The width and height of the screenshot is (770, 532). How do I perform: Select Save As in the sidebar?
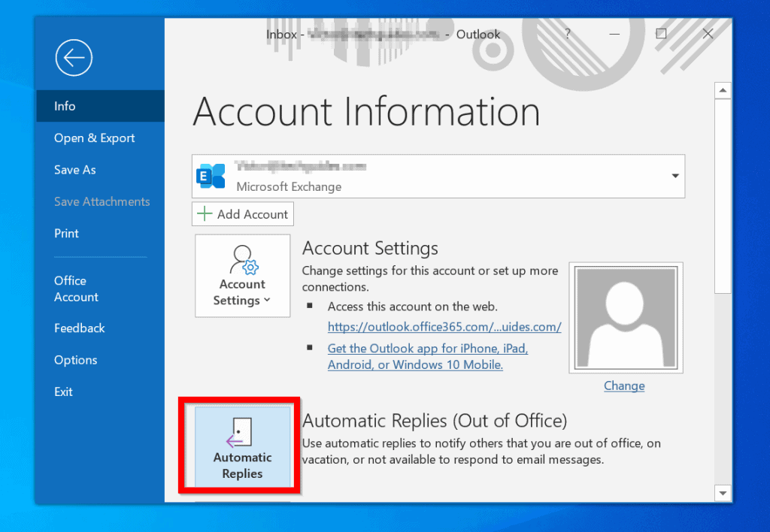tap(100, 170)
